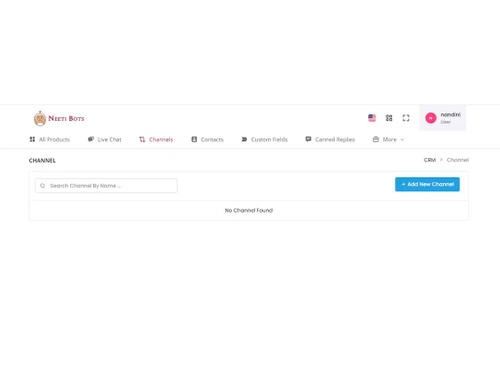
Task: Click the Channels arrows icon
Action: click(142, 139)
